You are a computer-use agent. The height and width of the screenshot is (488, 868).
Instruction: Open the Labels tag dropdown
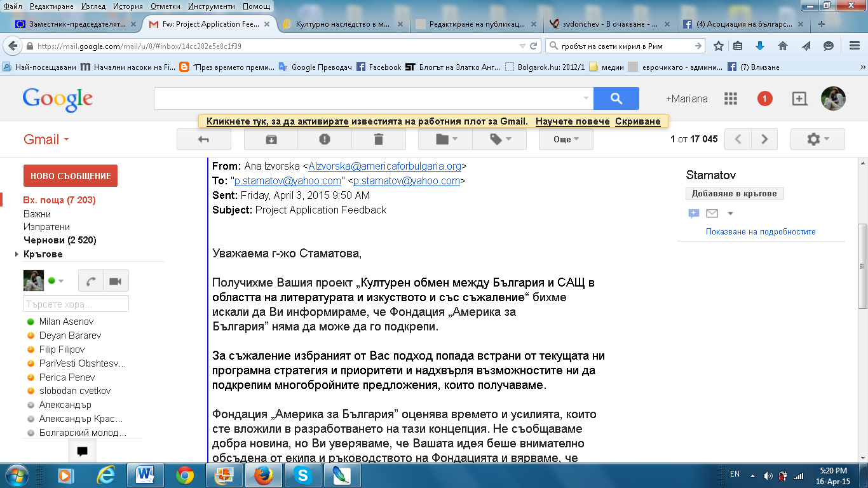pyautogui.click(x=499, y=139)
